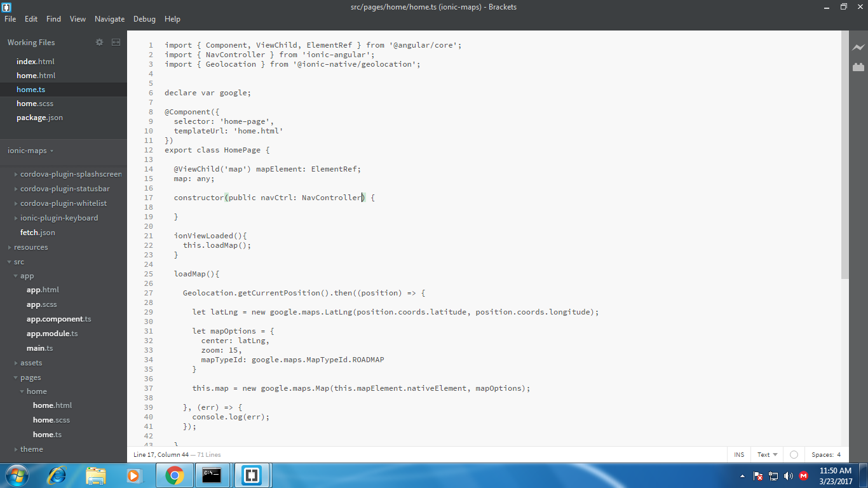
Task: Click the red MEGA tray icon
Action: click(x=804, y=476)
